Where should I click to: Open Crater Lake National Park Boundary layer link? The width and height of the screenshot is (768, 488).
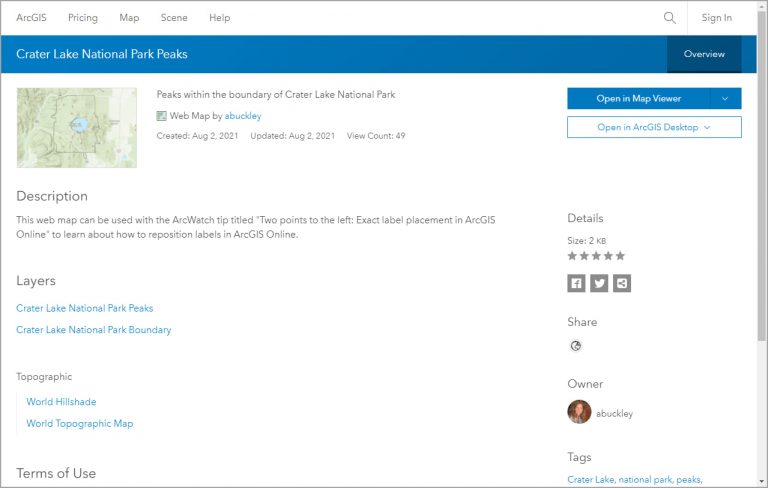coord(94,330)
